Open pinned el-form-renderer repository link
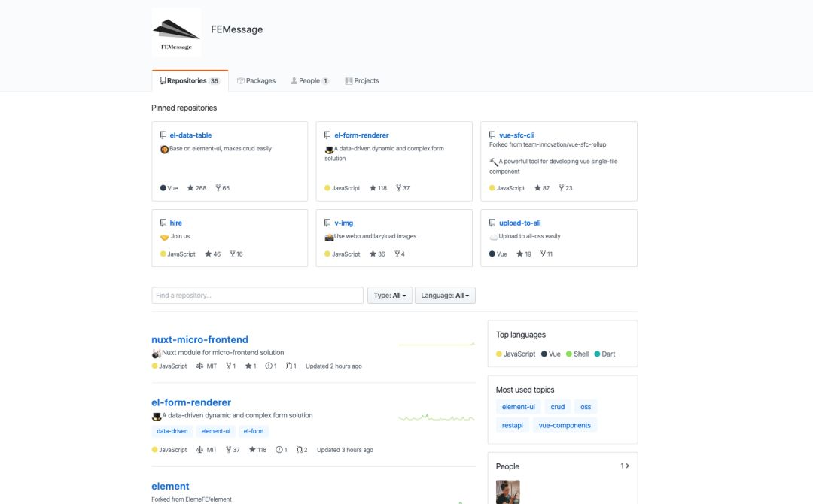 coord(361,135)
